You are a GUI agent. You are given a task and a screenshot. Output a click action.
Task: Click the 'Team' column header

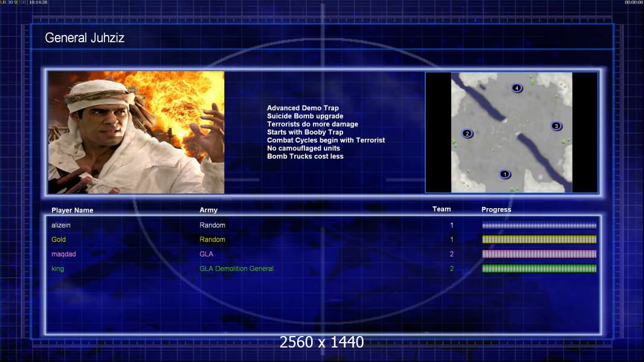tap(442, 209)
